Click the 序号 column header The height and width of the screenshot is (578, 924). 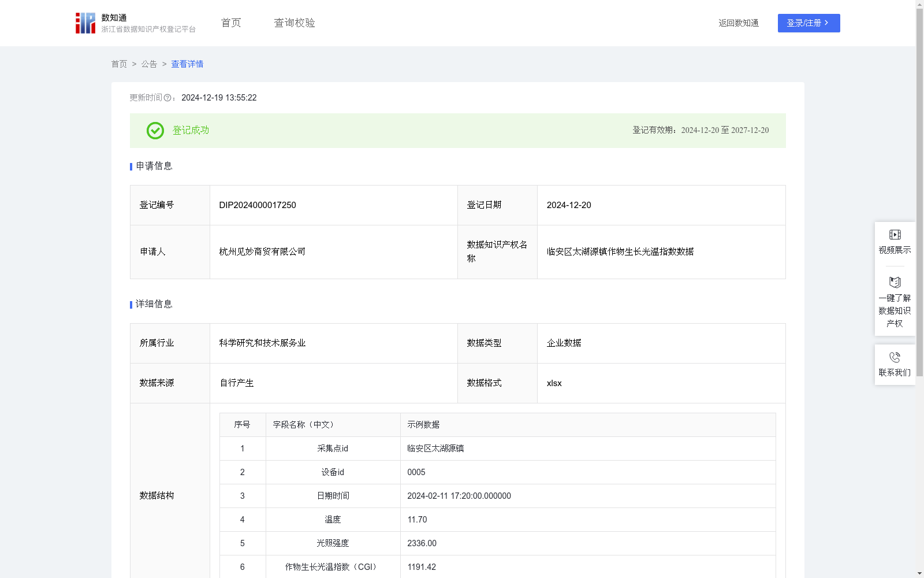242,425
